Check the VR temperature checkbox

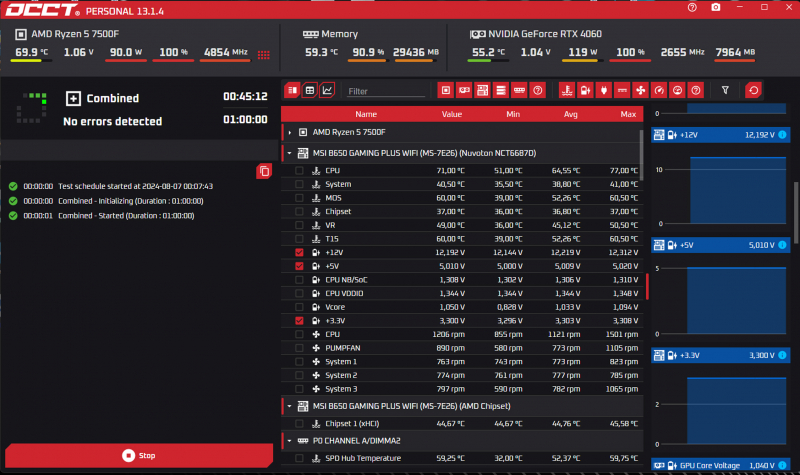299,225
